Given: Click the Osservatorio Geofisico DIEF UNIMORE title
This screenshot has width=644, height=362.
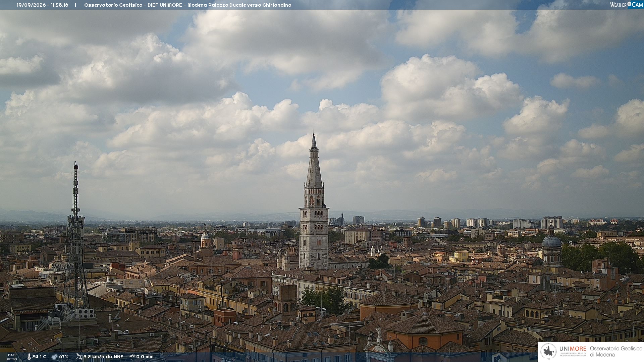Looking at the screenshot, I should point(188,5).
